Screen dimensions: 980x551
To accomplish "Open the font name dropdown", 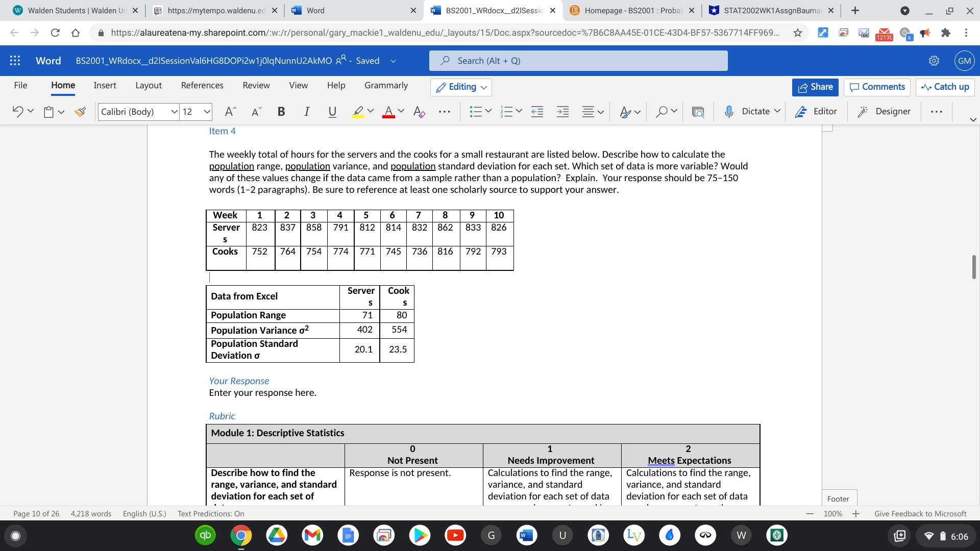I will click(x=174, y=111).
